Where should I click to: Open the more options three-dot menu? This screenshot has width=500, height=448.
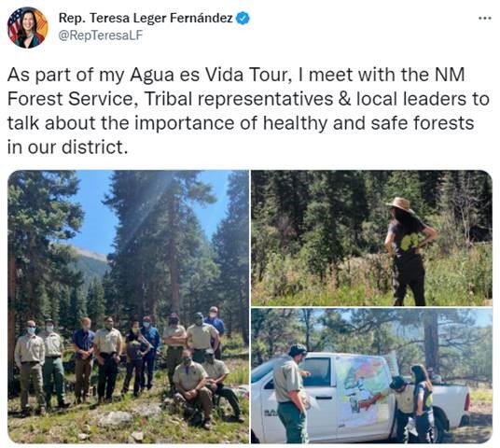pos(485,19)
